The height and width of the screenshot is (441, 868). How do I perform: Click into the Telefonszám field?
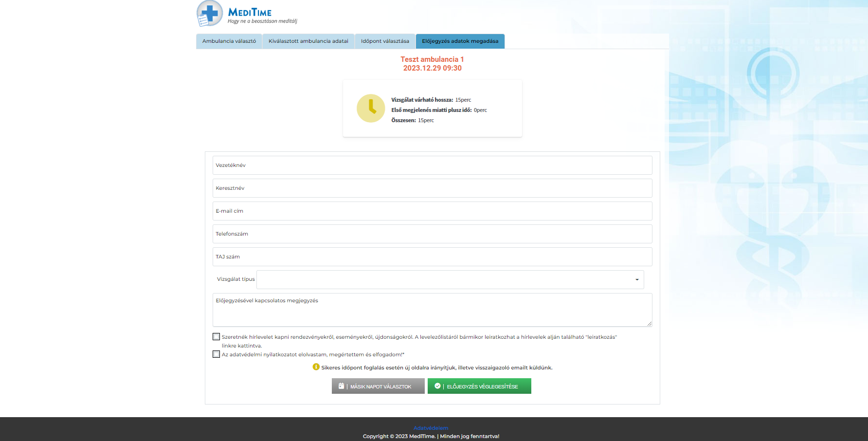pos(433,234)
